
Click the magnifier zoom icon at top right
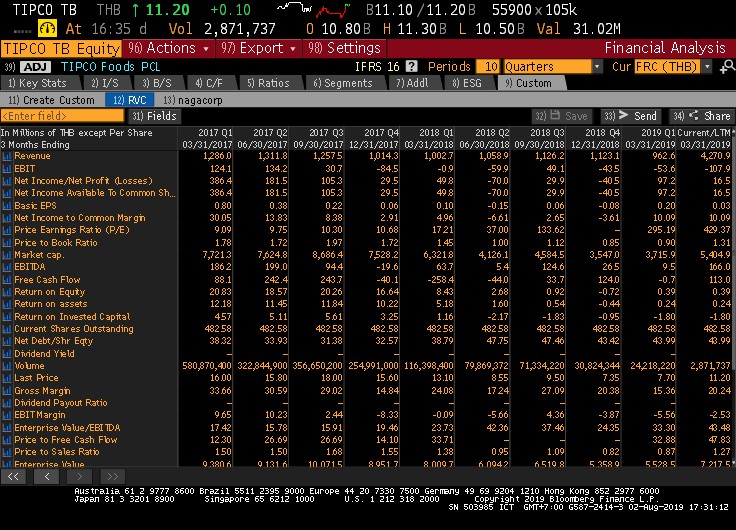[727, 67]
